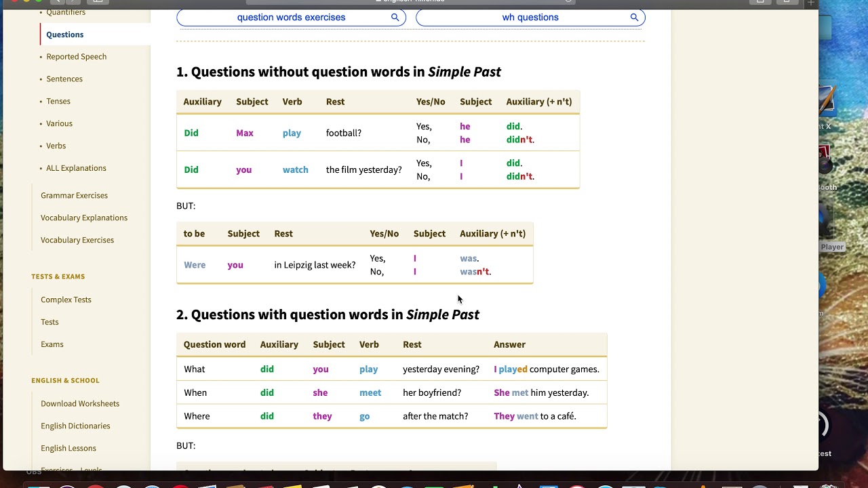The width and height of the screenshot is (868, 488).
Task: Open the Various sidebar link
Action: click(x=59, y=123)
